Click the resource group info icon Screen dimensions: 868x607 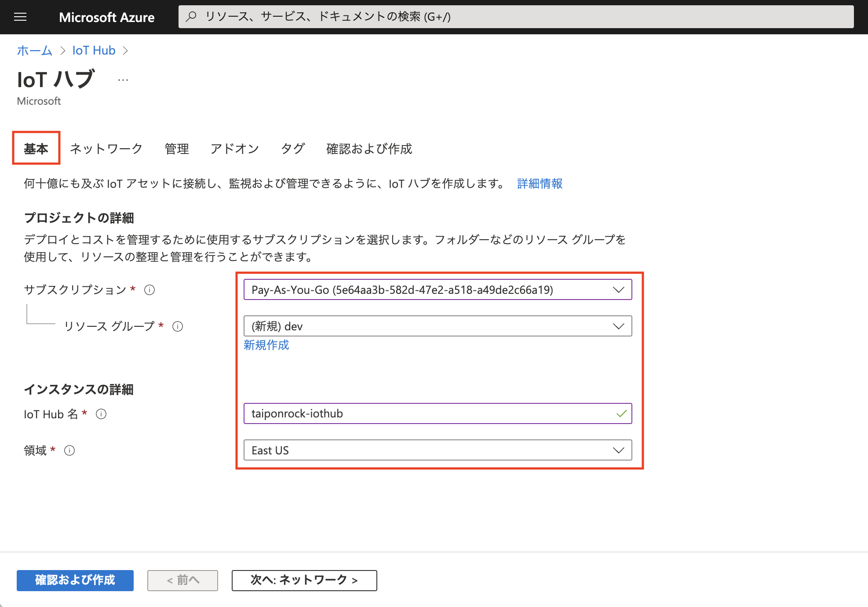click(x=178, y=326)
